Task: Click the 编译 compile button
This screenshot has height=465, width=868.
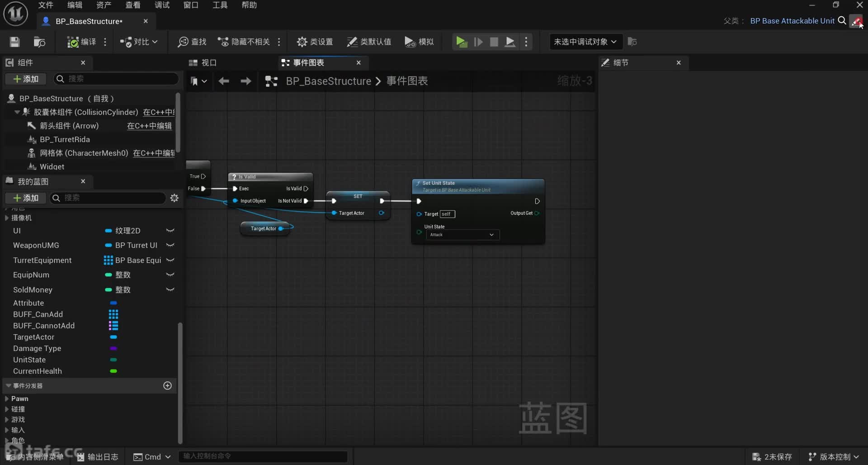Action: 81,42
